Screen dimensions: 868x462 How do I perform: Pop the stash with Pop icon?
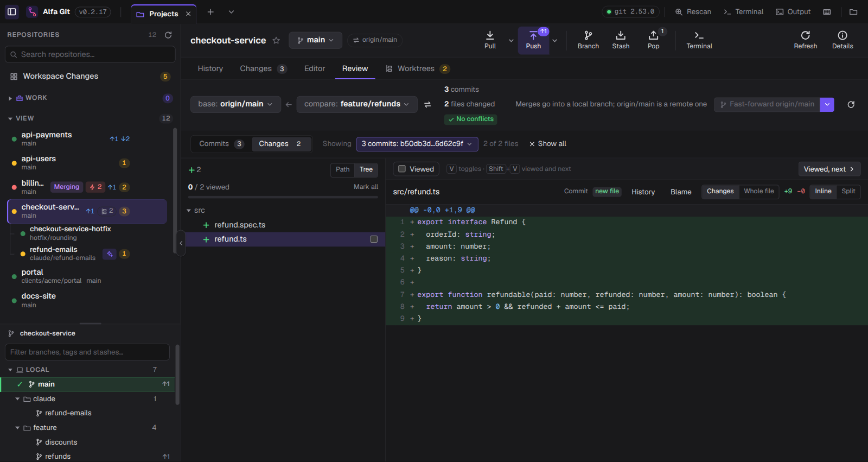(x=653, y=40)
